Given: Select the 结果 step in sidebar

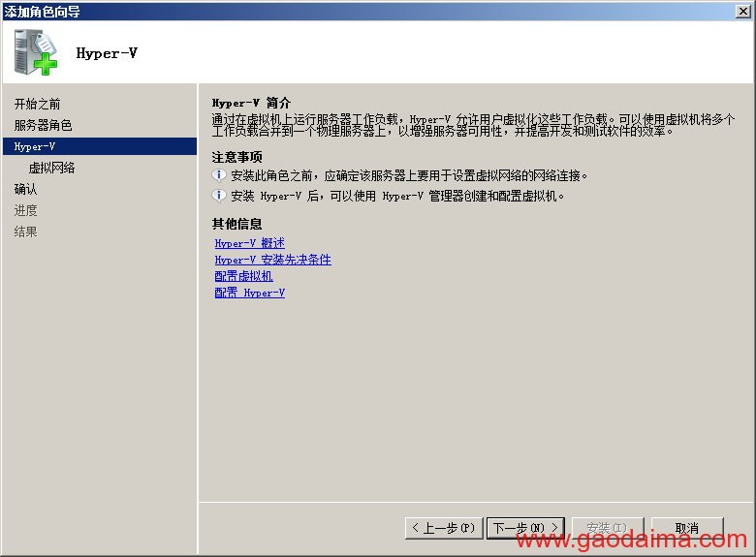Looking at the screenshot, I should click(25, 232).
